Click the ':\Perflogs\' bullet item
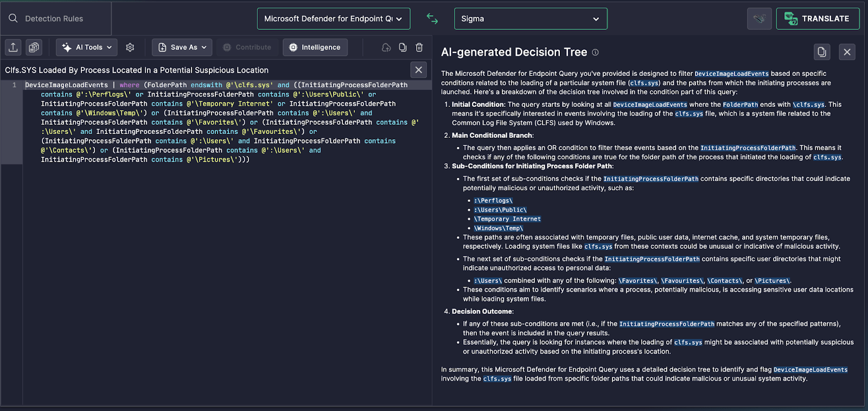This screenshot has width=868, height=411. click(493, 201)
